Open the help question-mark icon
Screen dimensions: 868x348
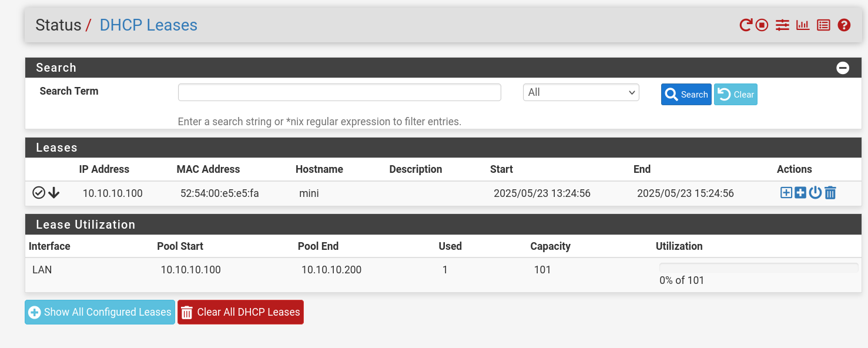[844, 25]
